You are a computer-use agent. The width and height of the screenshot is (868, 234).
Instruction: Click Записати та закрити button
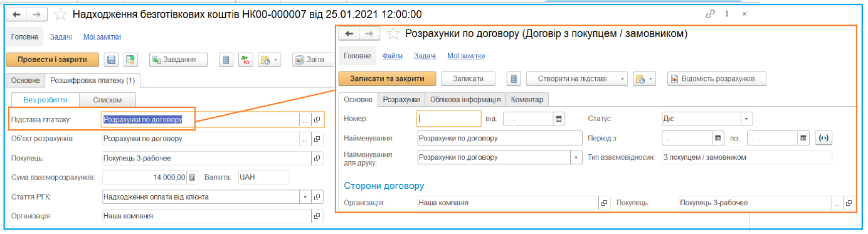point(387,79)
